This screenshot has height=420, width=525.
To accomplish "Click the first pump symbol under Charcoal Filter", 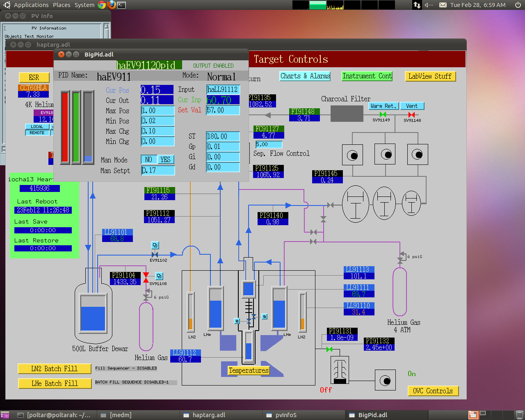I will [352, 155].
